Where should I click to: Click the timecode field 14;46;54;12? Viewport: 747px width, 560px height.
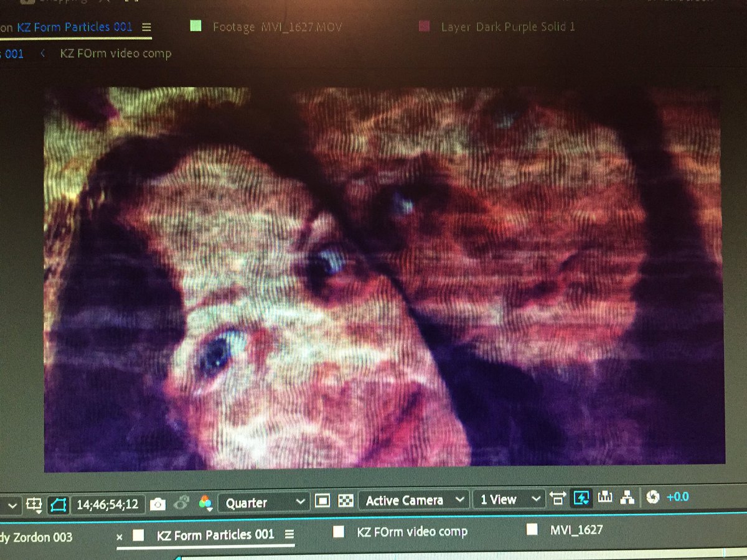pyautogui.click(x=106, y=499)
